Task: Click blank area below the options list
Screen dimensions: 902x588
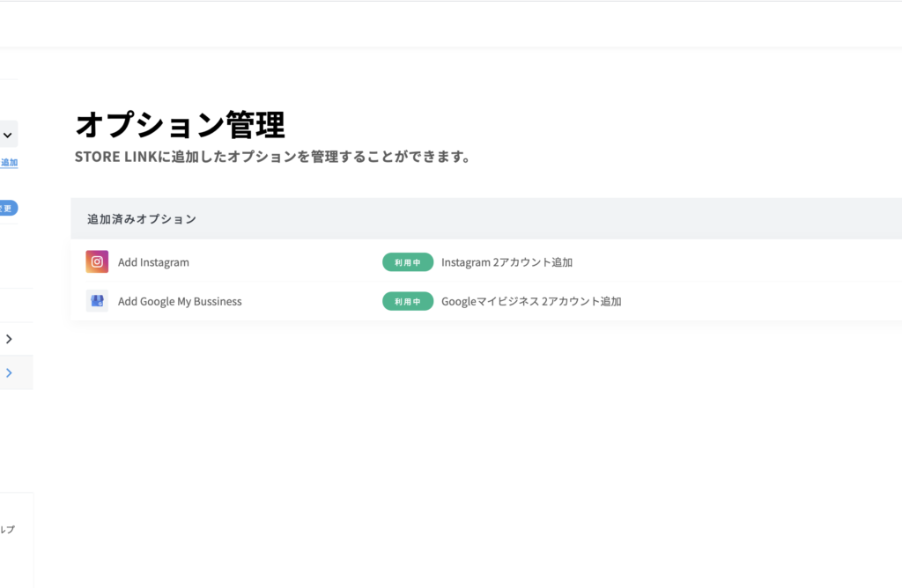Action: pos(484,440)
